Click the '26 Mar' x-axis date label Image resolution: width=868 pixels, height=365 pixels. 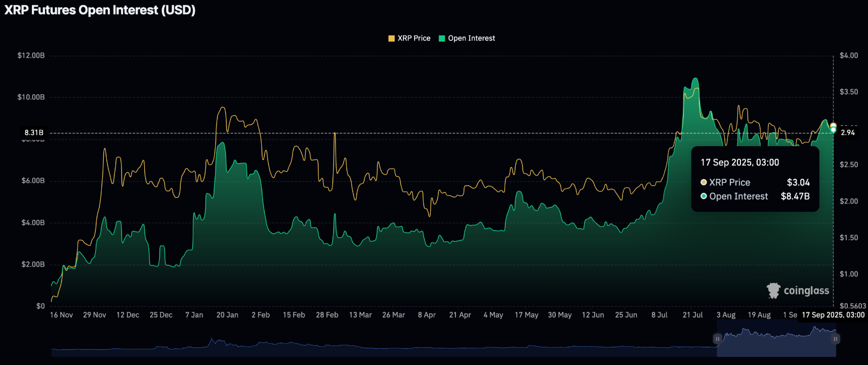[394, 315]
